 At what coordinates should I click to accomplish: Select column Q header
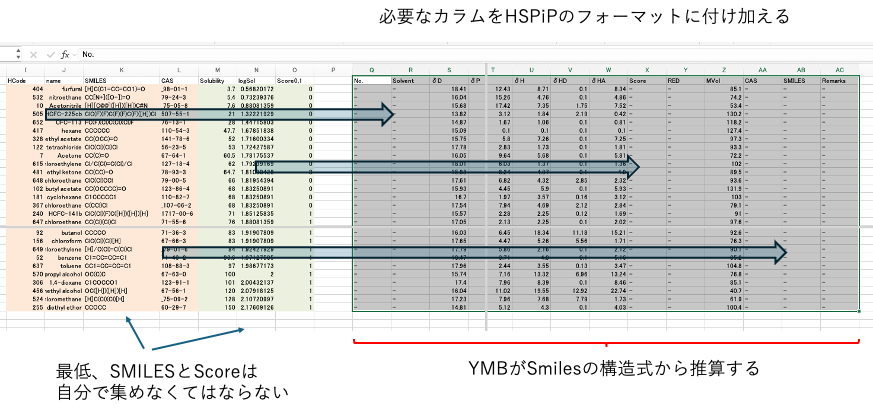(371, 69)
